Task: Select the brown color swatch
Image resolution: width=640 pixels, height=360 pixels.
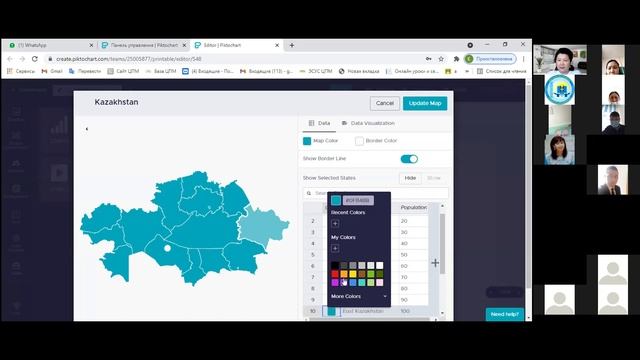Action: coord(362,274)
